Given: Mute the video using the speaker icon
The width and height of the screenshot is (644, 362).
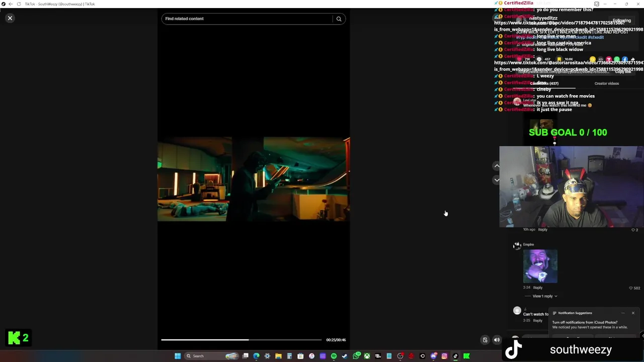Looking at the screenshot, I should (x=497, y=340).
